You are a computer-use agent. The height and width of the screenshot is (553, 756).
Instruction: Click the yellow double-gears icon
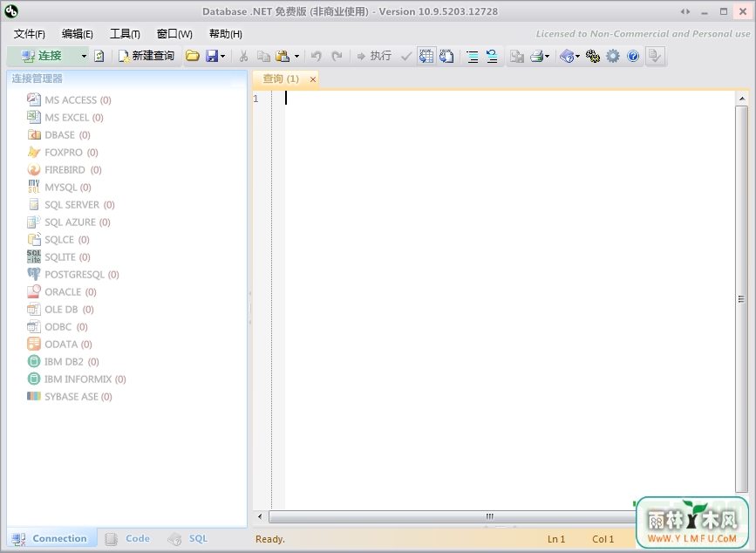point(593,57)
